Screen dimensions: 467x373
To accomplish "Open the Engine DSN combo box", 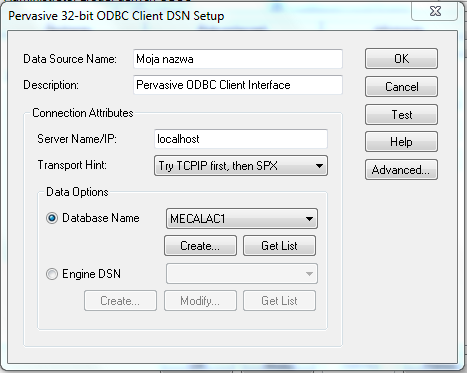I will pos(242,274).
